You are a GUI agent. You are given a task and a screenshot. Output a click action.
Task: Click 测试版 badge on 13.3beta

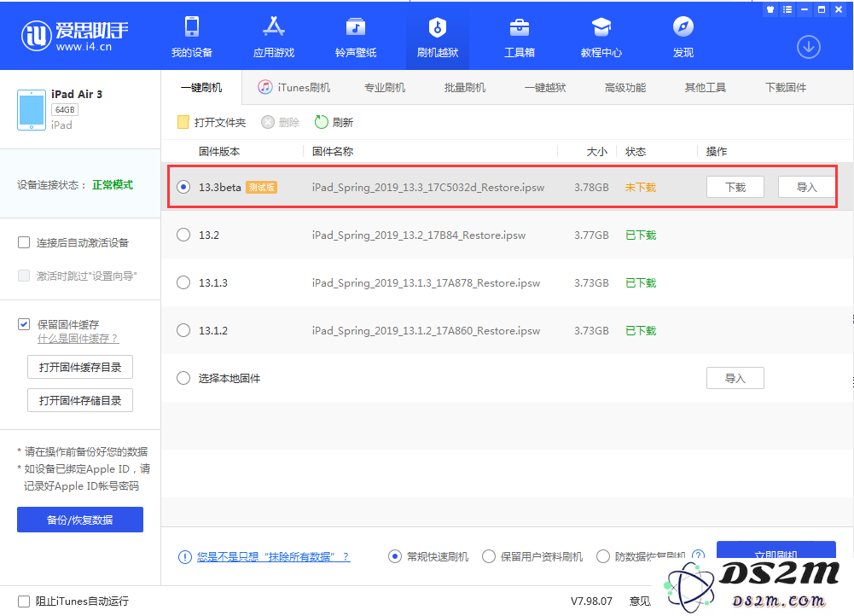pyautogui.click(x=261, y=188)
